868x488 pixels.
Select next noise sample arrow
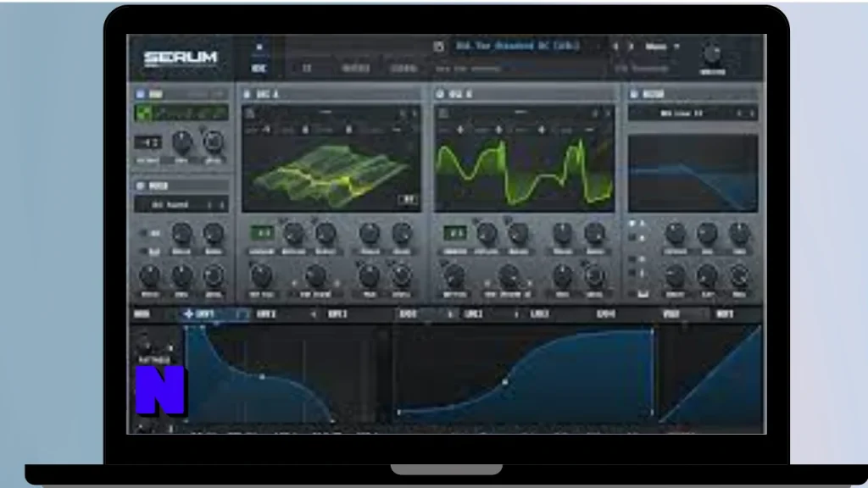[x=222, y=205]
